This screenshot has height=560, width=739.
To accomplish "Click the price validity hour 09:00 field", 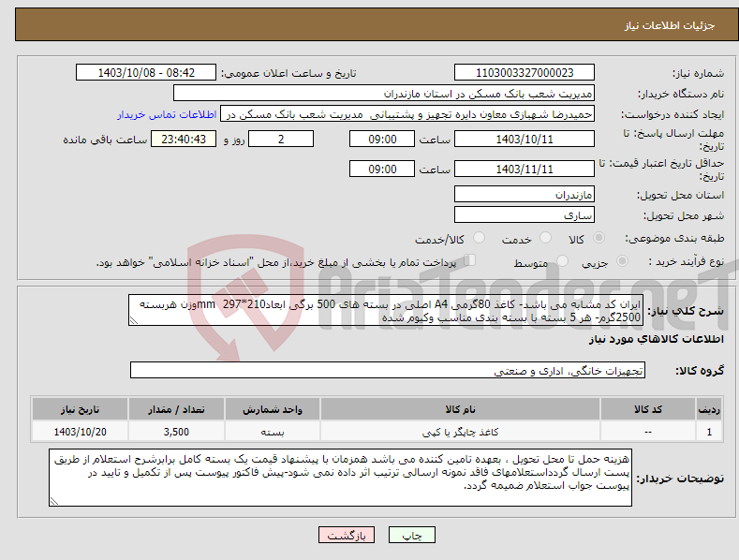I will [x=382, y=169].
